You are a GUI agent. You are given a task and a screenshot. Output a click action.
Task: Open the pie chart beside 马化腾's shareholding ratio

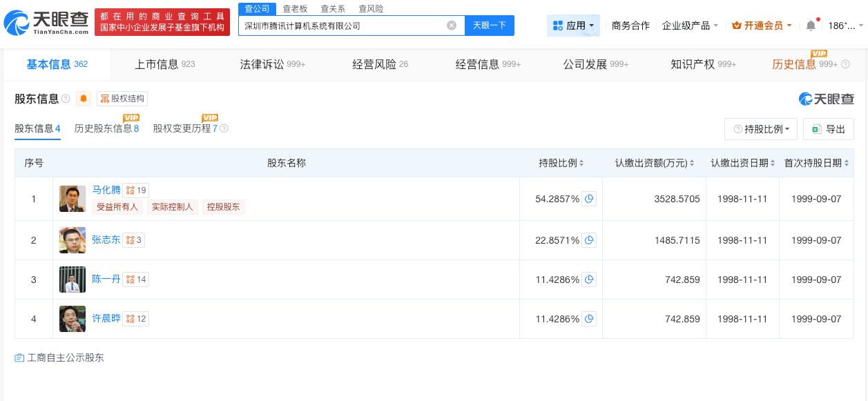[x=589, y=199]
